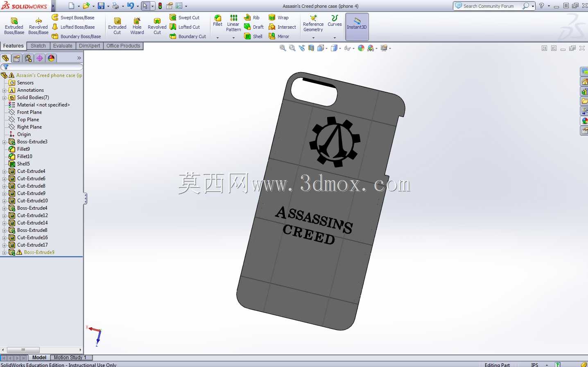Viewport: 588px width, 367px height.
Task: Open the Hole Wizard
Action: [x=137, y=26]
